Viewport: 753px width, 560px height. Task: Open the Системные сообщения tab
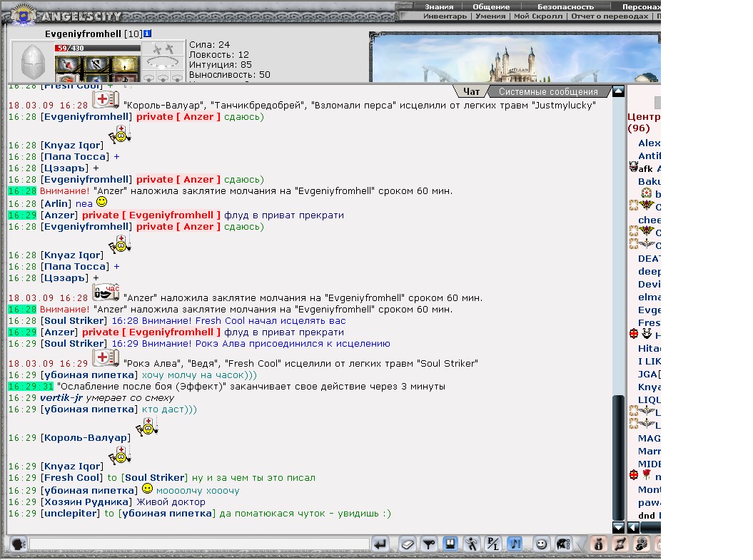[548, 91]
